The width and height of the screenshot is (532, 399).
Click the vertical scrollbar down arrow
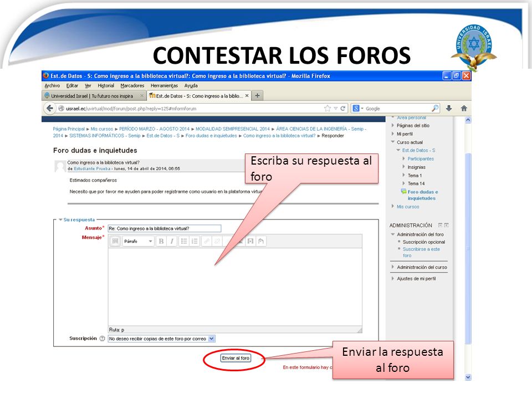[x=468, y=377]
